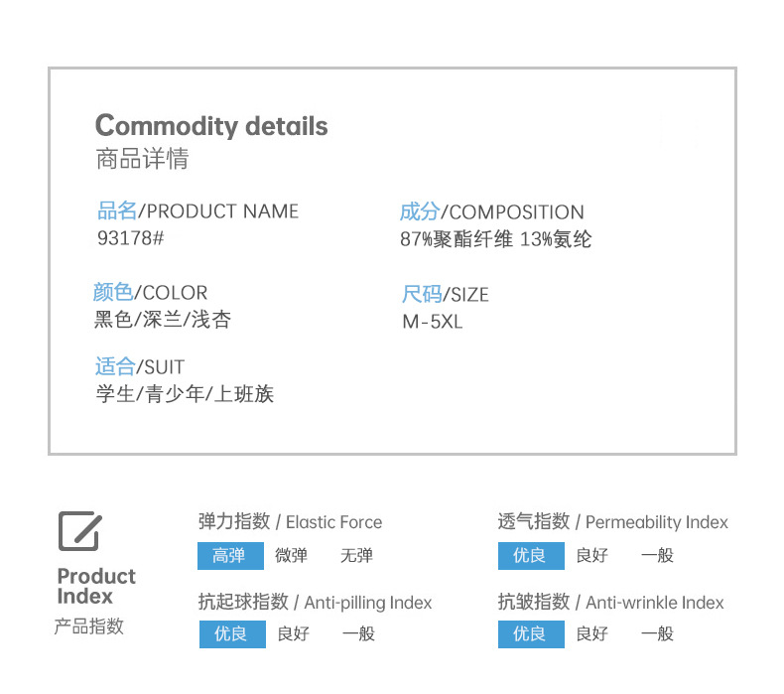The image size is (784, 694).
Task: Click the color list 黑色/深兰/浅杏
Action: [163, 320]
